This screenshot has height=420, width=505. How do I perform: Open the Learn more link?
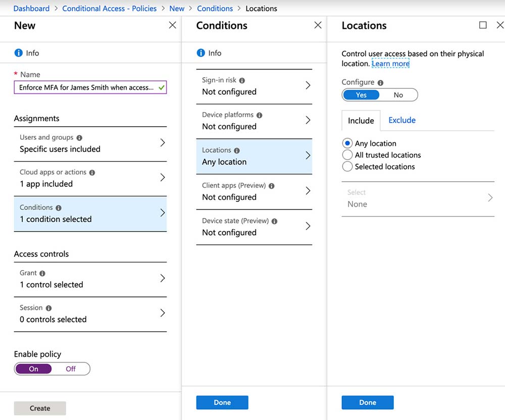[390, 64]
